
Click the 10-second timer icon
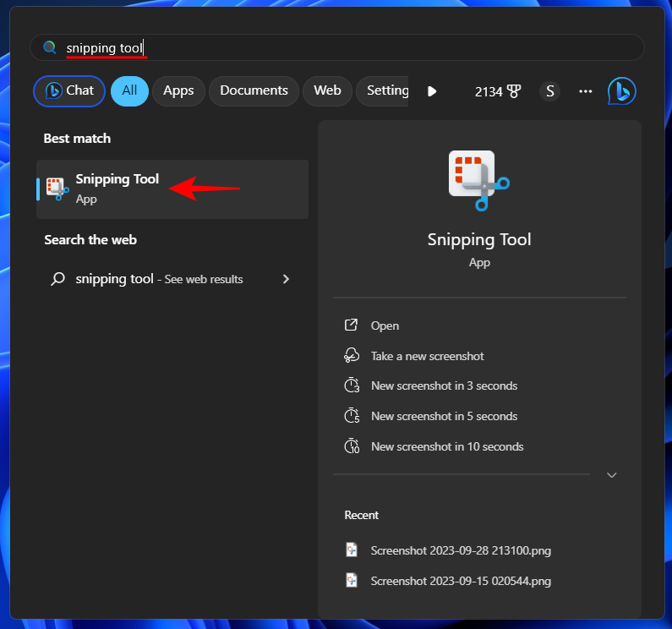coord(352,446)
